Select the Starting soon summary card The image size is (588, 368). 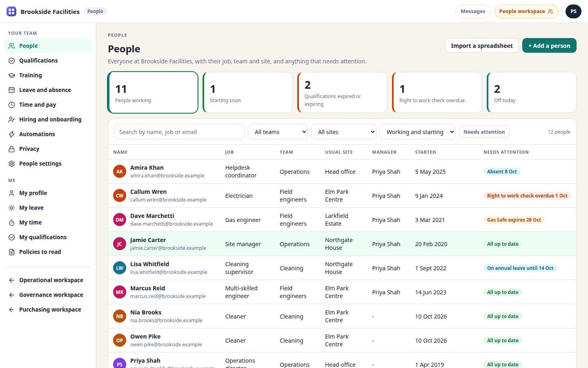[247, 92]
